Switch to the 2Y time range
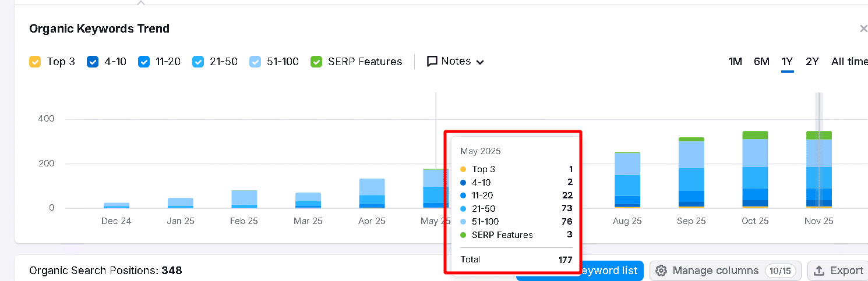Screen dimensions: 868x281 tap(812, 62)
